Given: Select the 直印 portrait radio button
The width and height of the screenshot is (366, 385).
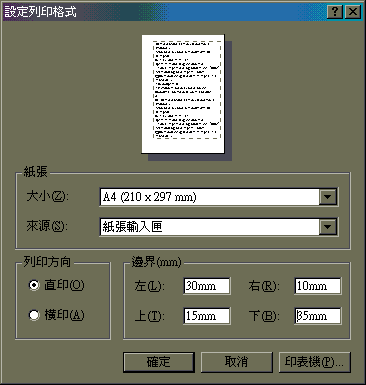Looking at the screenshot, I should coord(34,285).
